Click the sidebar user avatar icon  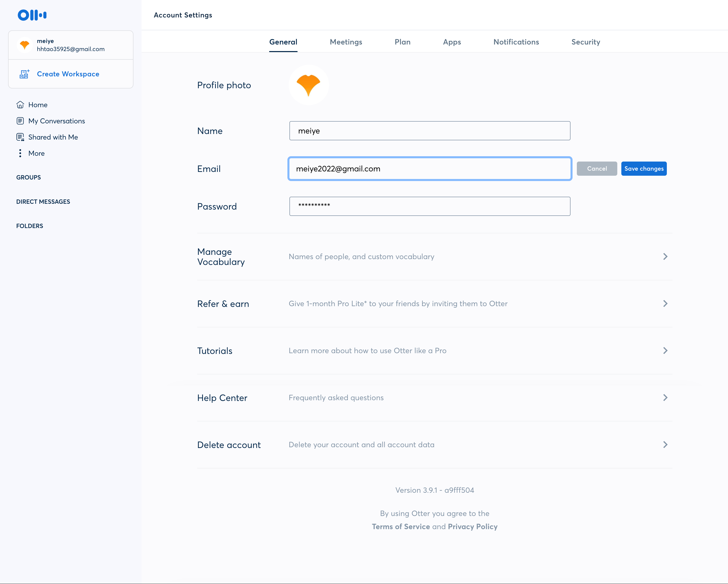tap(25, 45)
